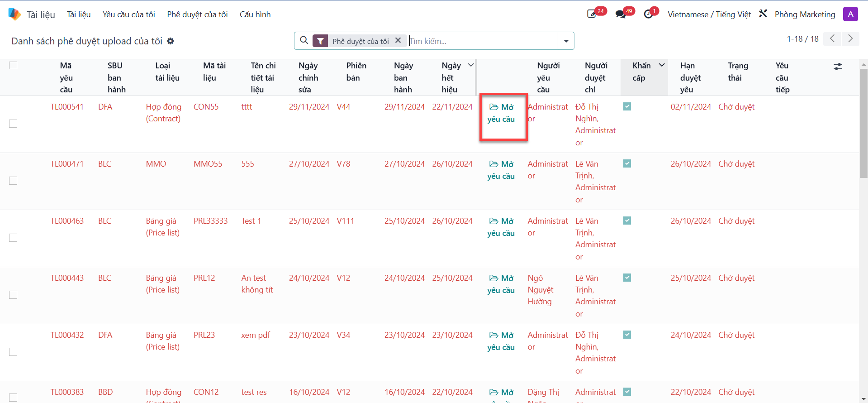Open Phê duyệt của tôi menu
Image resolution: width=868 pixels, height=403 pixels.
click(197, 14)
